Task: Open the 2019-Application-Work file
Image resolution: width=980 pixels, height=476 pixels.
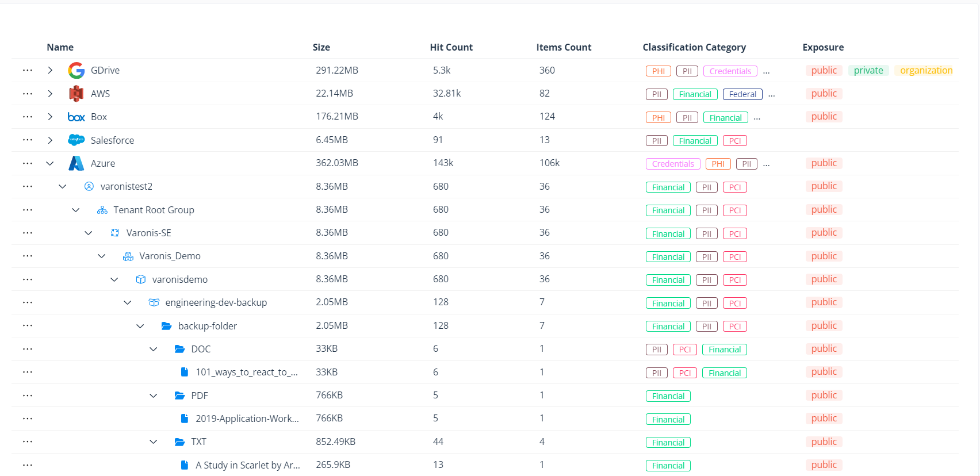Action: pos(247,419)
